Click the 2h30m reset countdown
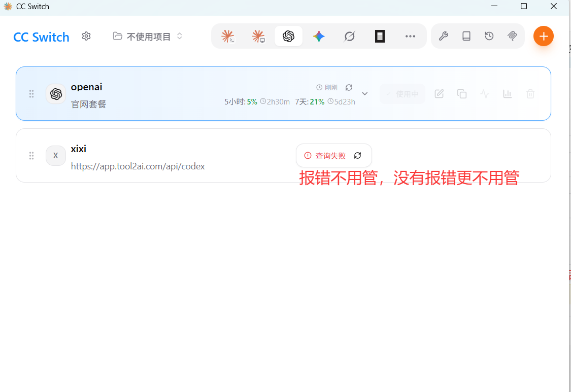571x392 pixels. (275, 102)
